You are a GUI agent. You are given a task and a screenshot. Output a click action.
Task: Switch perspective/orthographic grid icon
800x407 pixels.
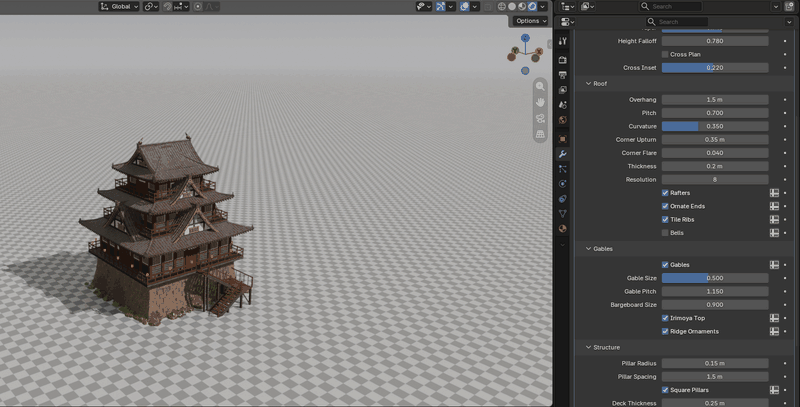(540, 134)
